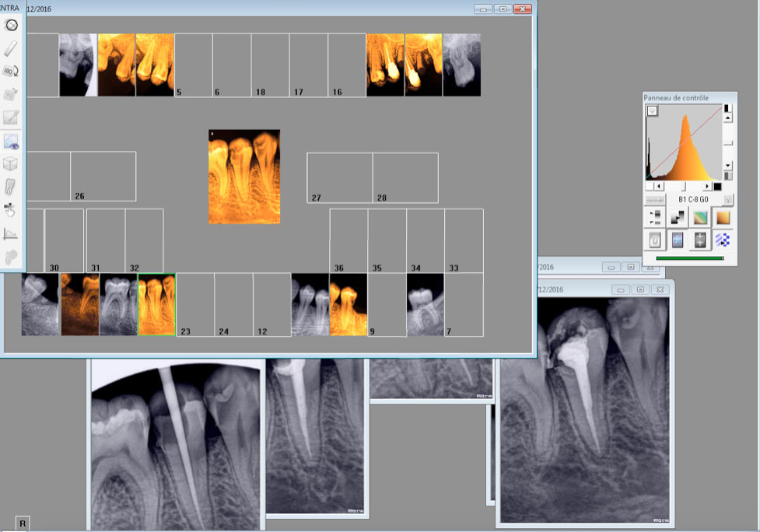The width and height of the screenshot is (760, 532).
Task: Click the up arrow of vertical histogram slider
Action: pos(727,118)
